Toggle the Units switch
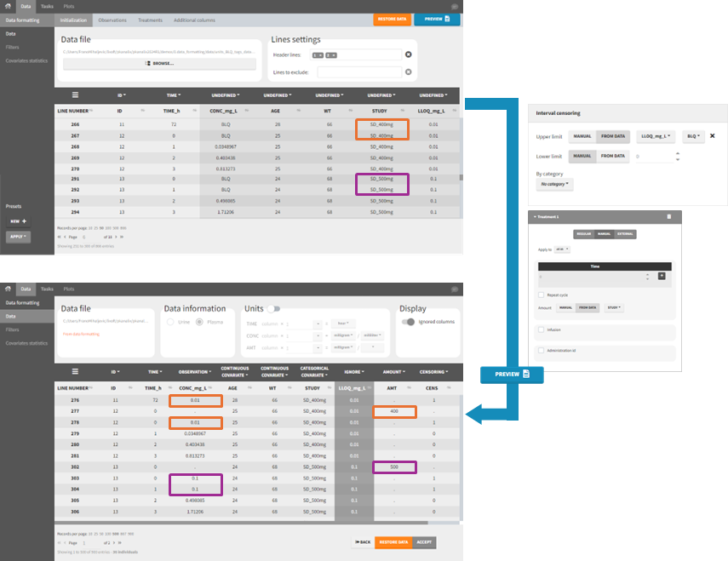The height and width of the screenshot is (561, 728). tap(274, 309)
